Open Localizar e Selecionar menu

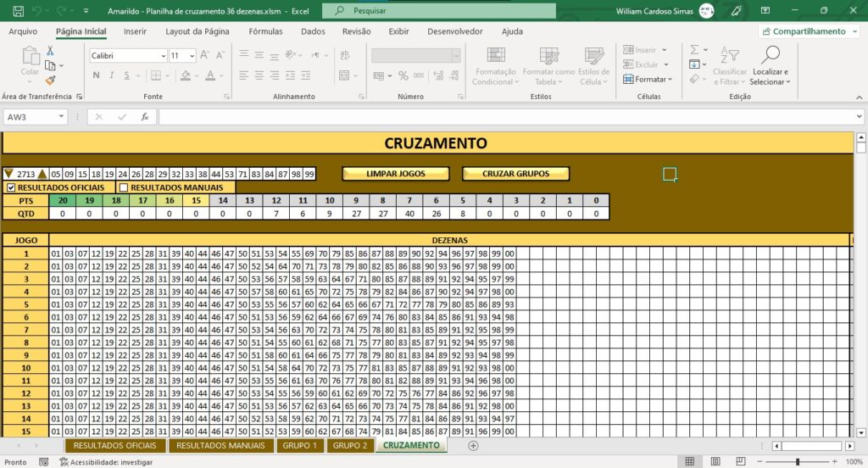(770, 66)
